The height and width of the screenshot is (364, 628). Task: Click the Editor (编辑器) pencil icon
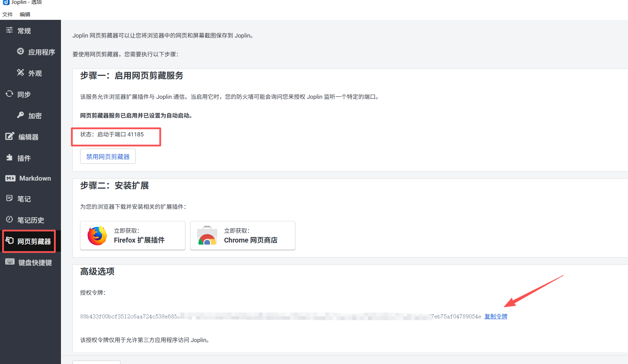click(10, 136)
